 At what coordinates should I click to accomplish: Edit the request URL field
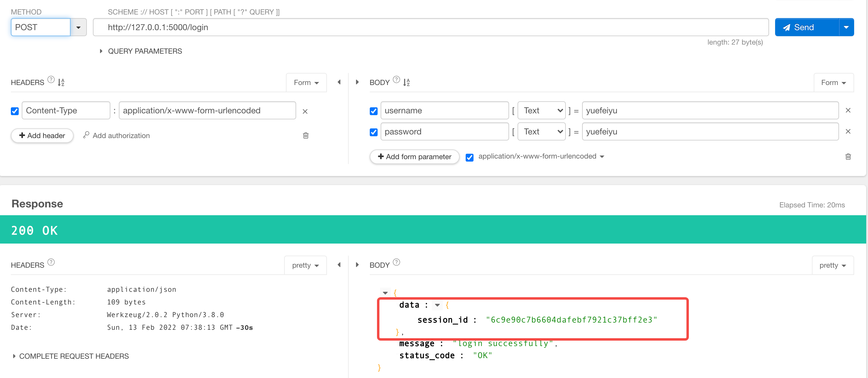pos(431,27)
